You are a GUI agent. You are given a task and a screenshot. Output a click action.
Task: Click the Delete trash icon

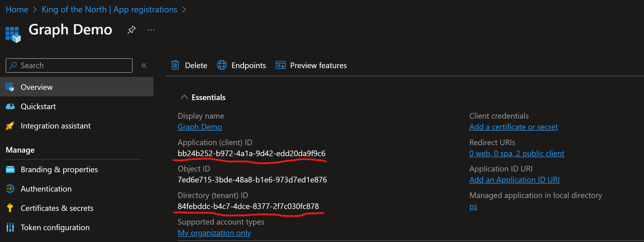(x=175, y=65)
